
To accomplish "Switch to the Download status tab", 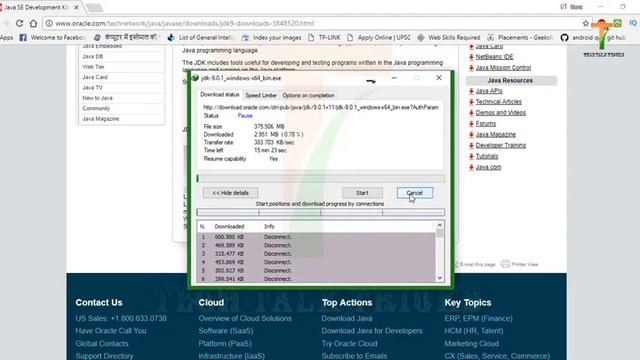I will pos(220,95).
